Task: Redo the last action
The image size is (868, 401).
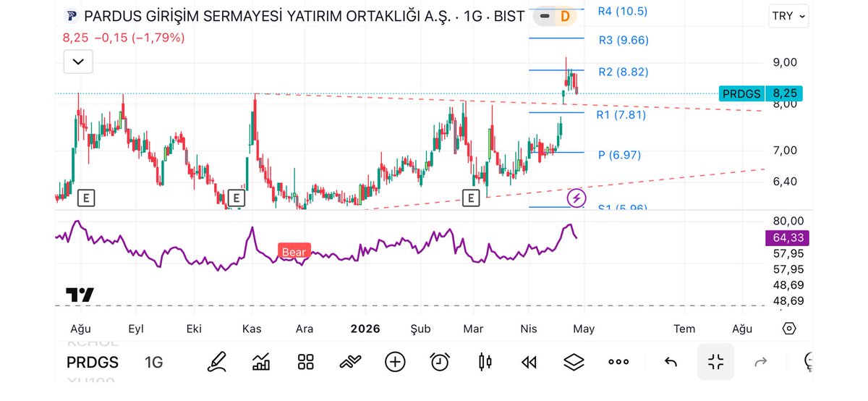Action: click(x=760, y=362)
